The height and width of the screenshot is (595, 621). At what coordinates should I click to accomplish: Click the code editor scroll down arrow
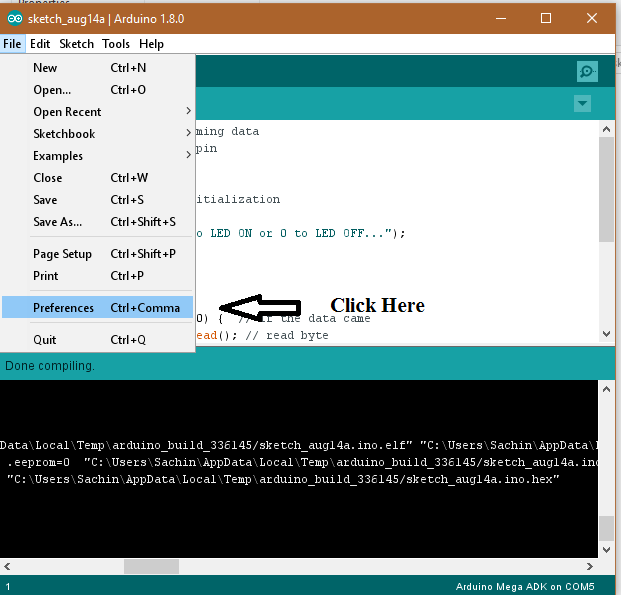pos(606,334)
